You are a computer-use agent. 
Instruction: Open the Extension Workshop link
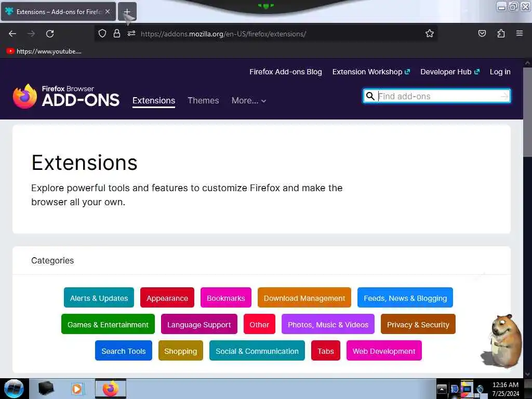(x=371, y=72)
